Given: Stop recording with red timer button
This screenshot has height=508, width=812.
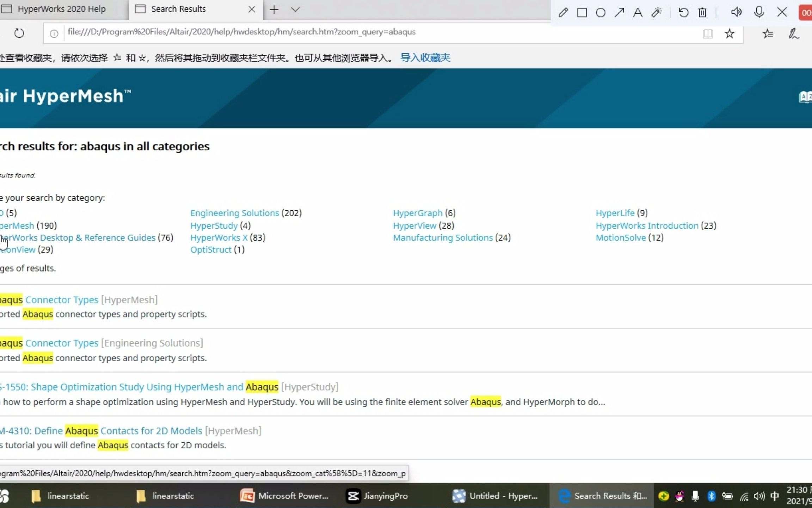Looking at the screenshot, I should (805, 13).
